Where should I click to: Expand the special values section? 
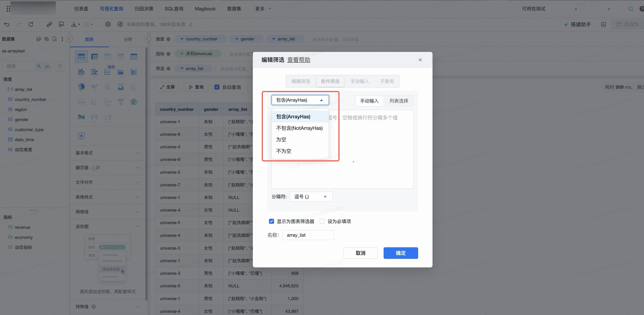(x=107, y=307)
